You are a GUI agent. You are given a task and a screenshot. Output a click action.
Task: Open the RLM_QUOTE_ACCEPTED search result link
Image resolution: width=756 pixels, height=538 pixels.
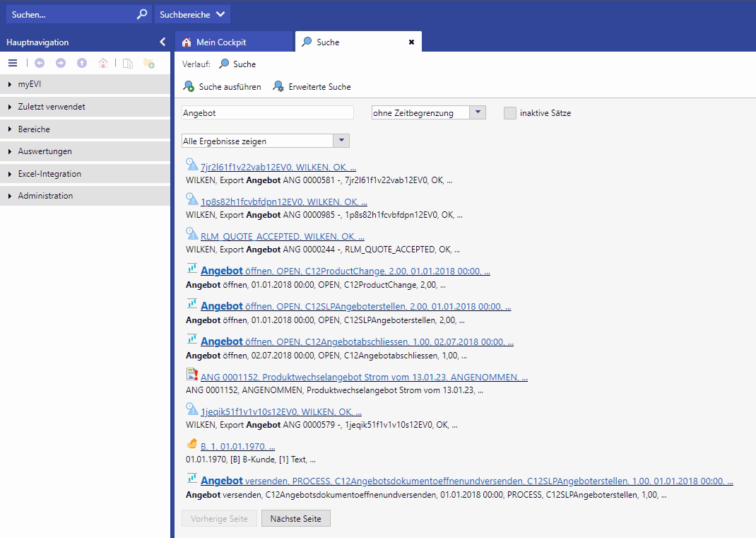[283, 237]
